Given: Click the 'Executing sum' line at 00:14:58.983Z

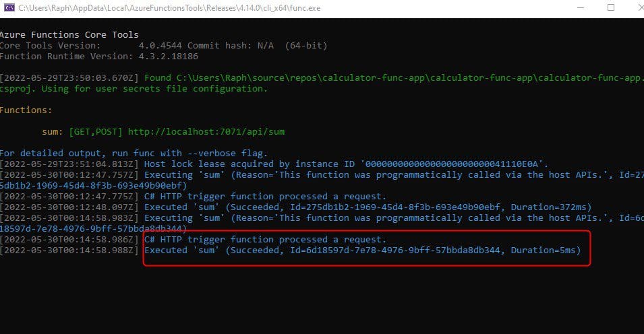Looking at the screenshot, I should pyautogui.click(x=322, y=218).
